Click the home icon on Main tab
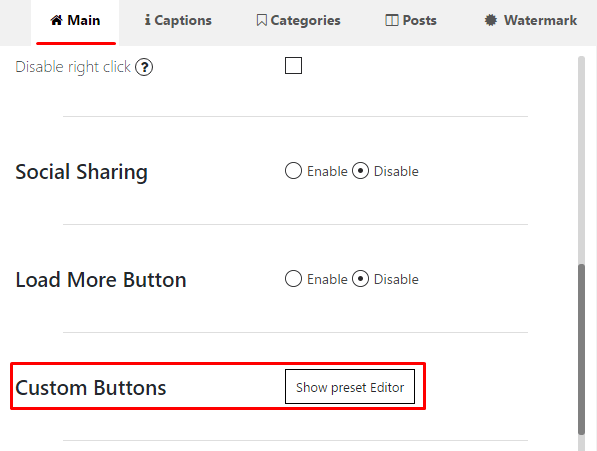The width and height of the screenshot is (597, 451). point(56,20)
